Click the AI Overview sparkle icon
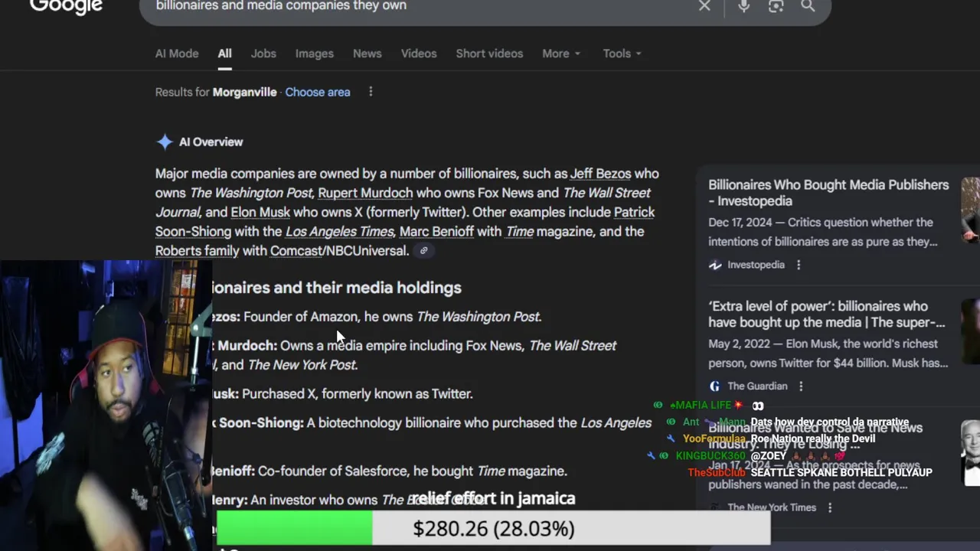Viewport: 980px width, 551px height. pos(164,142)
